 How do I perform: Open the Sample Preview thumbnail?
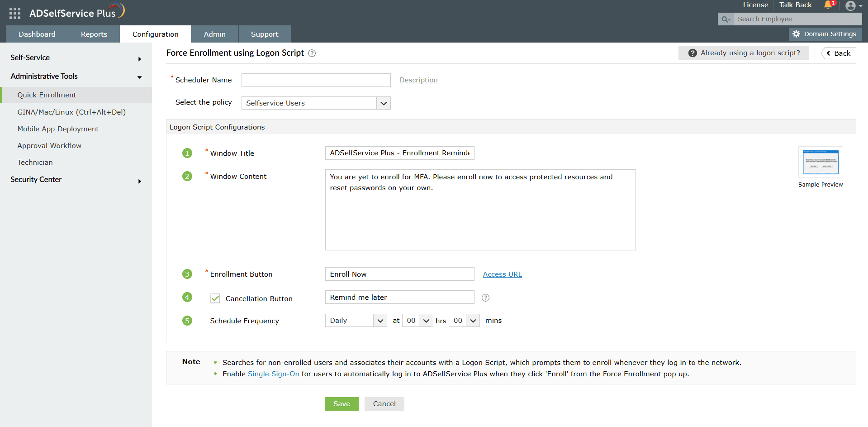(821, 162)
